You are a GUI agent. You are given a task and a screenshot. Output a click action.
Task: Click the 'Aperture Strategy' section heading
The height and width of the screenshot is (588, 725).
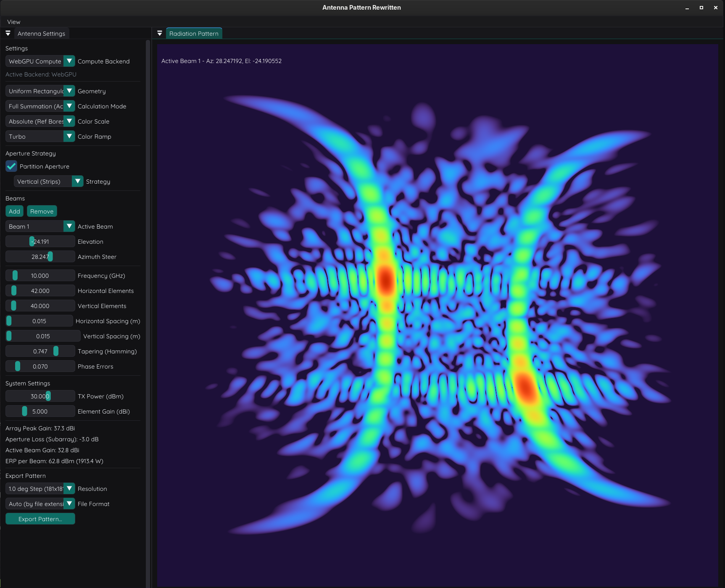click(x=30, y=153)
